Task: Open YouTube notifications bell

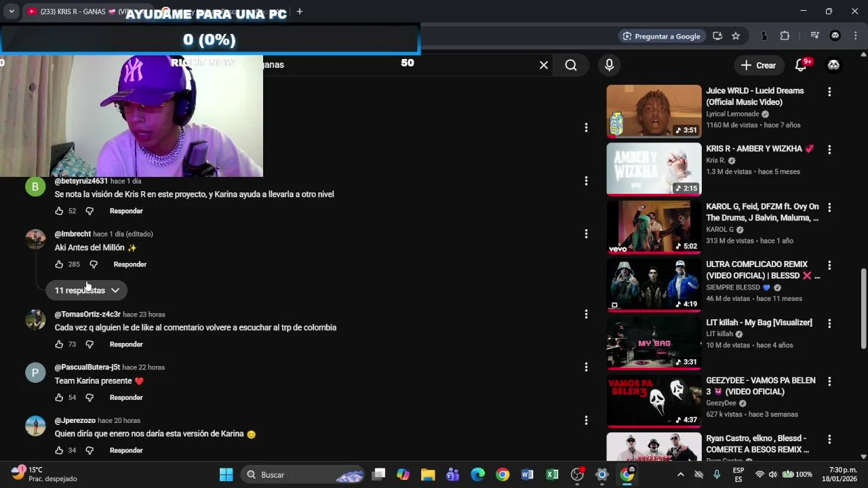Action: coord(801,65)
